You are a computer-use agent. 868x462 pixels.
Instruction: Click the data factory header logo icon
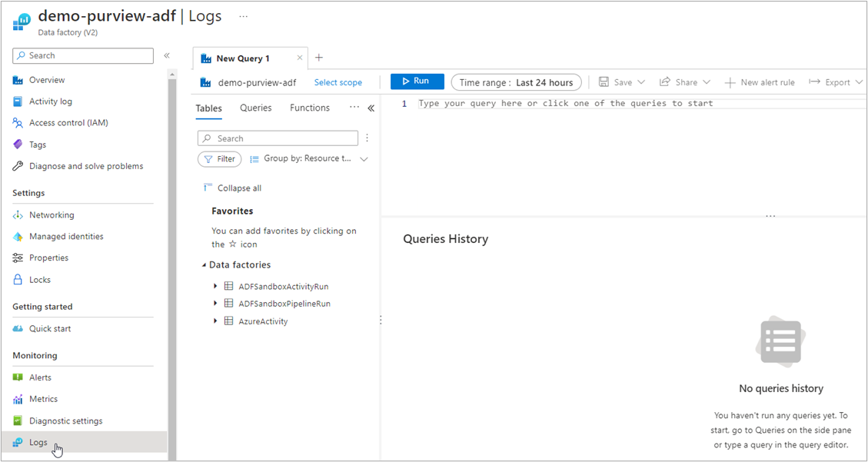click(x=22, y=23)
